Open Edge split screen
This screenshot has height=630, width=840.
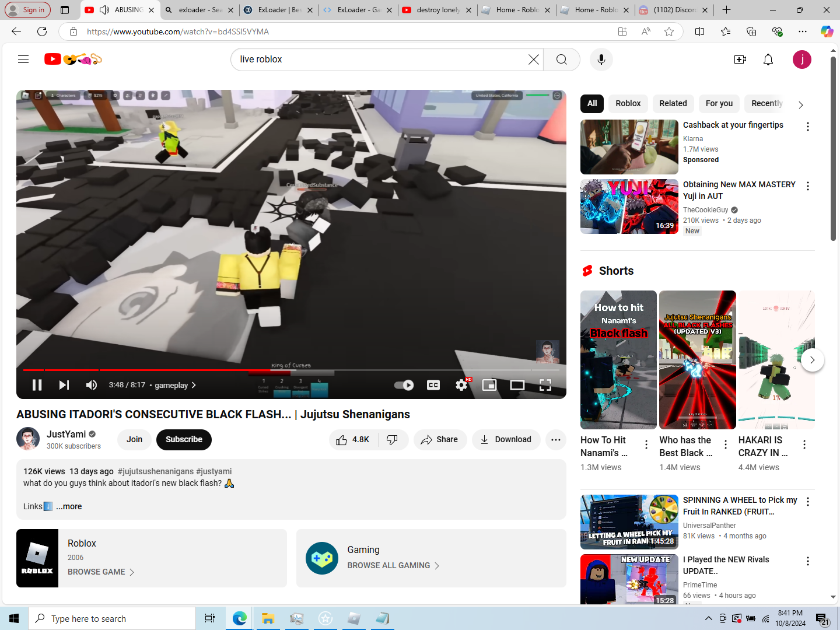pos(700,32)
